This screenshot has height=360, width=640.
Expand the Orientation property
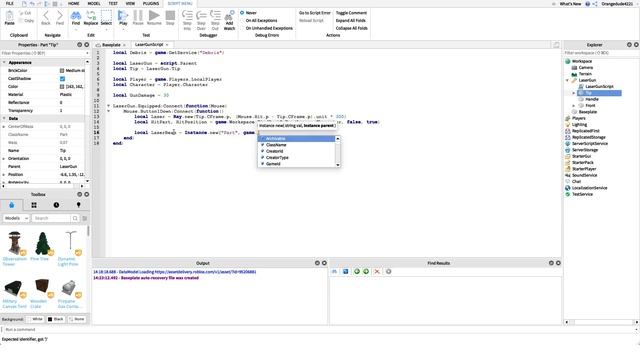coord(4,158)
